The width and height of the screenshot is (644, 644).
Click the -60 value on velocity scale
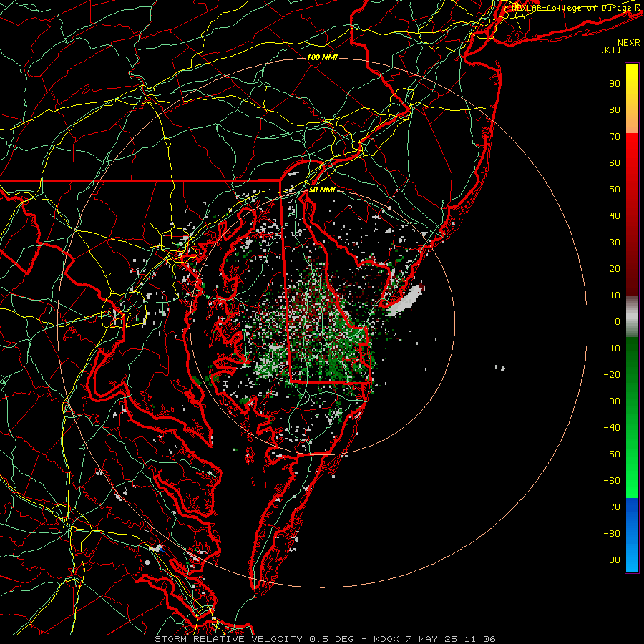pos(612,481)
